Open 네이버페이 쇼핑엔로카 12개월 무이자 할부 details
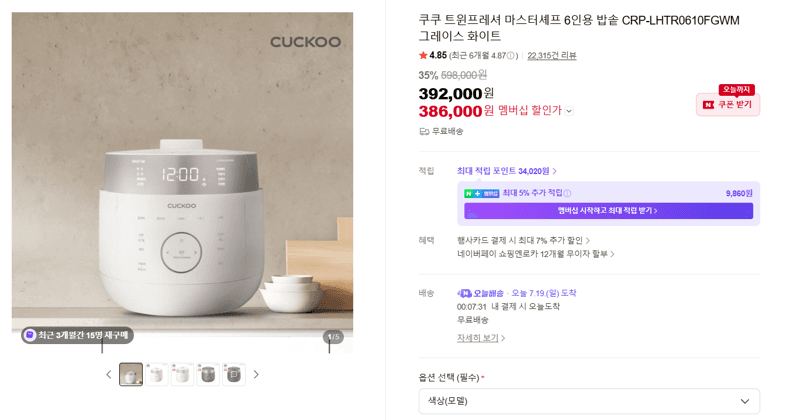Viewport: 800px width, 420px height. point(536,254)
